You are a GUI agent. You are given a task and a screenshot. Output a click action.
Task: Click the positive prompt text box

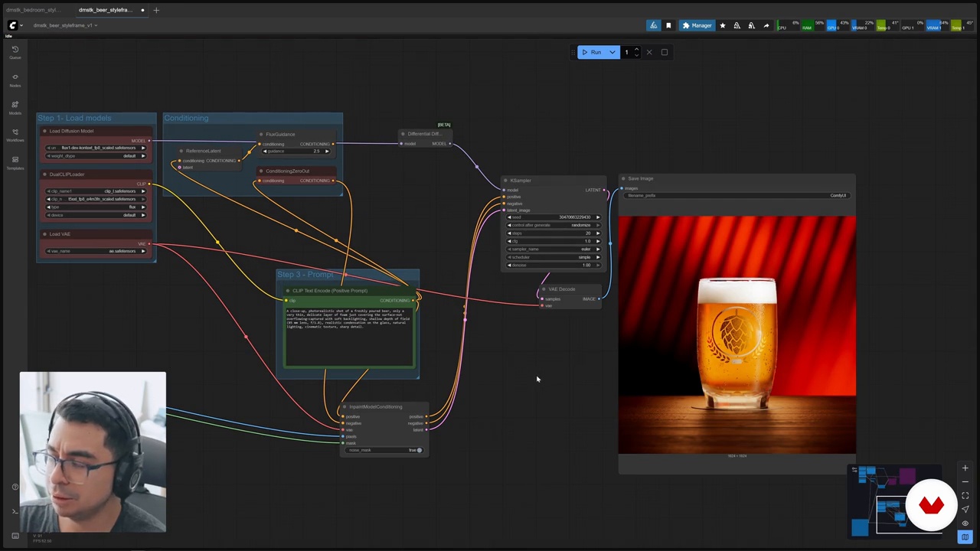tap(348, 336)
